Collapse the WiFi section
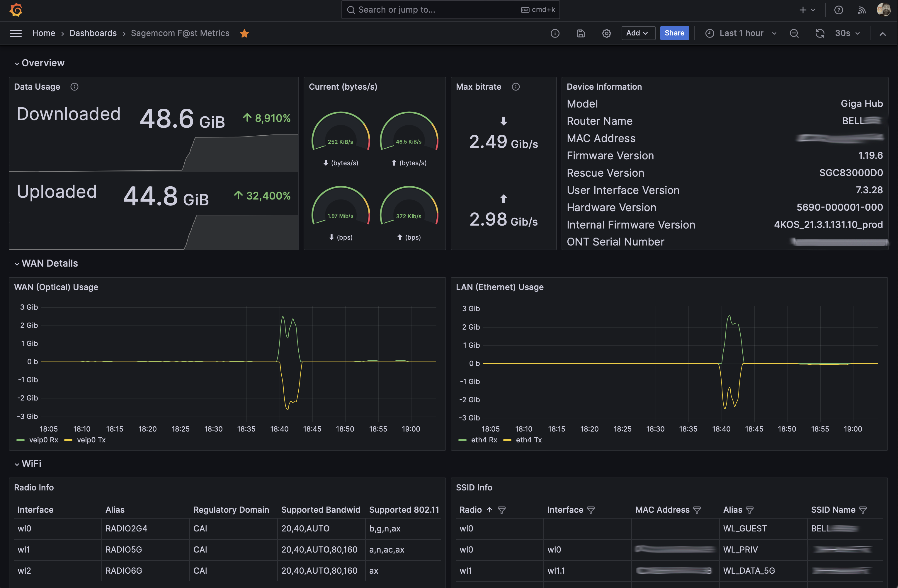Screen dimensions: 898x588 16,463
